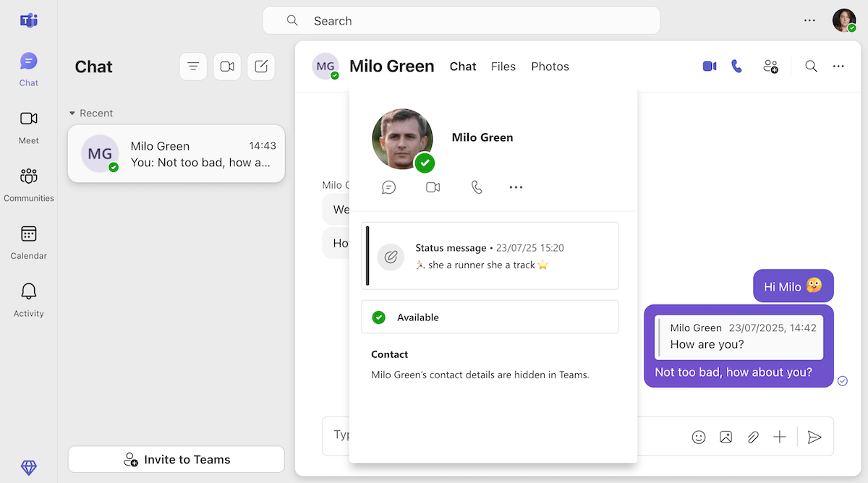
Task: Click the Search field at top
Action: [461, 20]
